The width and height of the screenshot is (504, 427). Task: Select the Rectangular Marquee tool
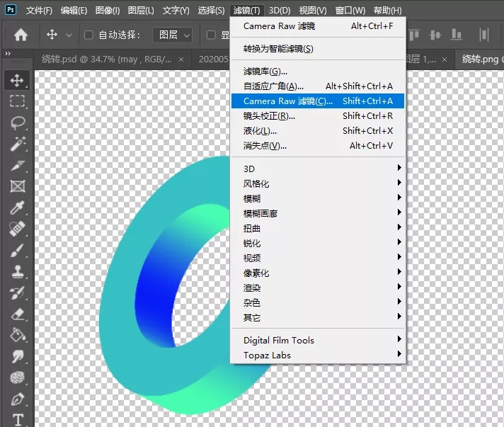(17, 101)
